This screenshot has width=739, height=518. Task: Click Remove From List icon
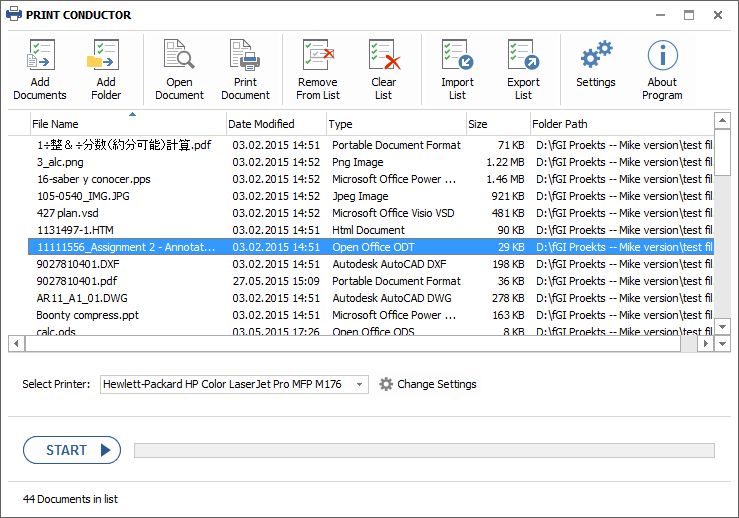click(x=317, y=56)
